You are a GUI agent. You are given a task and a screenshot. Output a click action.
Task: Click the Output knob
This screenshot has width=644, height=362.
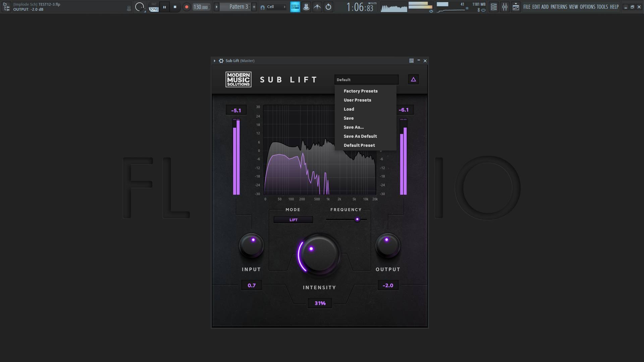pos(388,246)
